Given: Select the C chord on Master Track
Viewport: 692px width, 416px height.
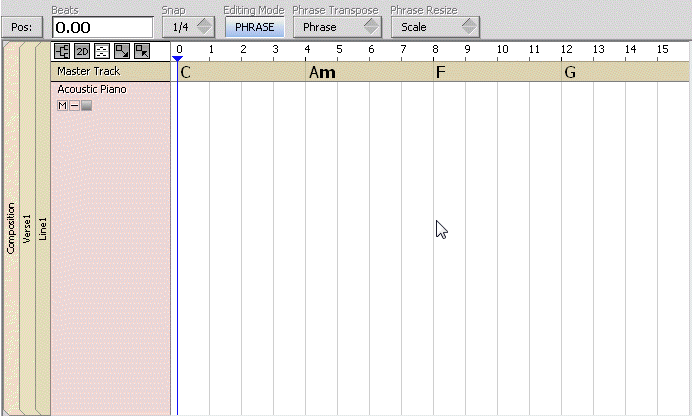Looking at the screenshot, I should [x=185, y=72].
